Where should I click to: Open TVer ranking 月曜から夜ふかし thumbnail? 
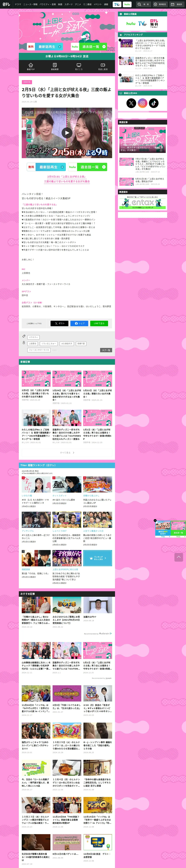tap(97, 484)
